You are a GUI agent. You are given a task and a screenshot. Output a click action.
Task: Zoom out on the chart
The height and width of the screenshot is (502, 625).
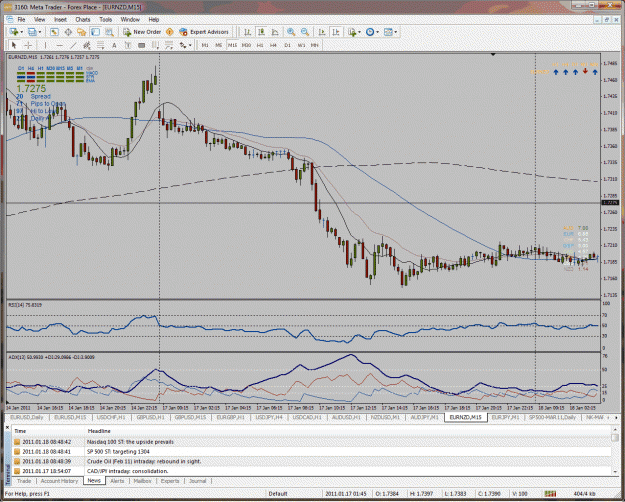coord(305,32)
